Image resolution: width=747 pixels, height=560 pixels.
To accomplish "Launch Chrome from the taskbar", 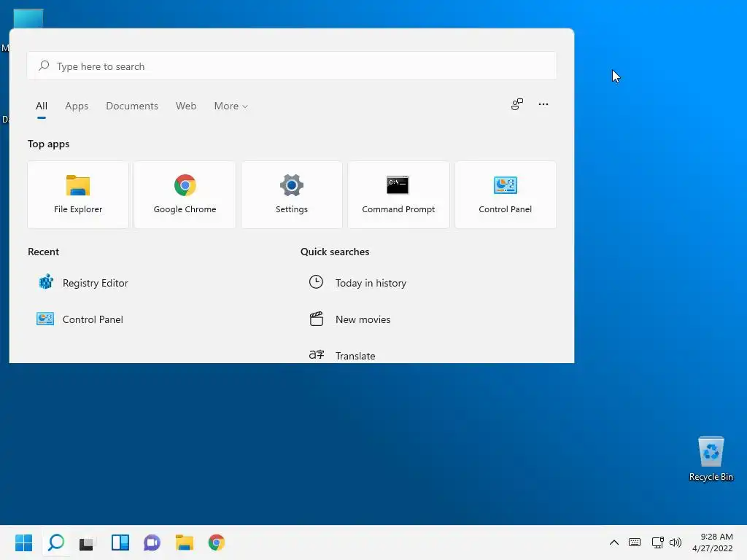I will pyautogui.click(x=216, y=542).
